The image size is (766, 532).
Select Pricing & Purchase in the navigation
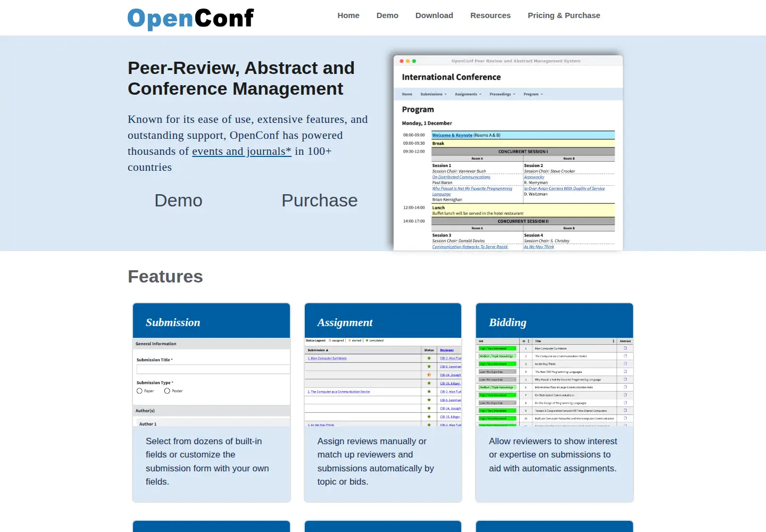click(564, 15)
